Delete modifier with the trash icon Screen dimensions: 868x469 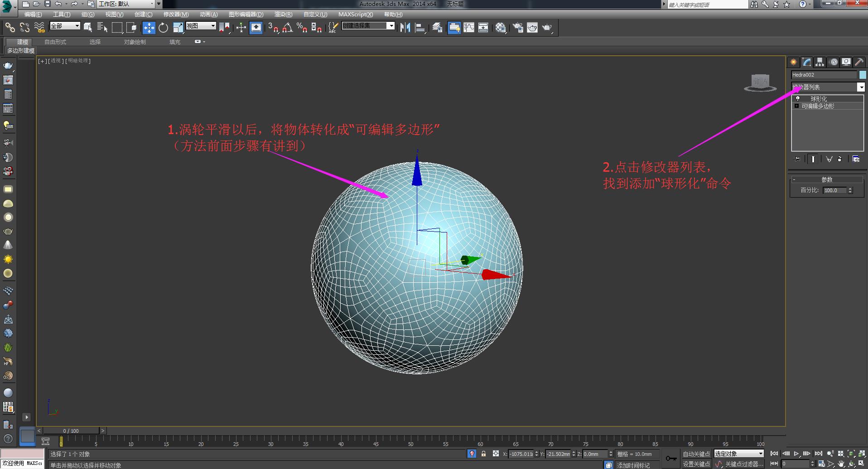840,159
